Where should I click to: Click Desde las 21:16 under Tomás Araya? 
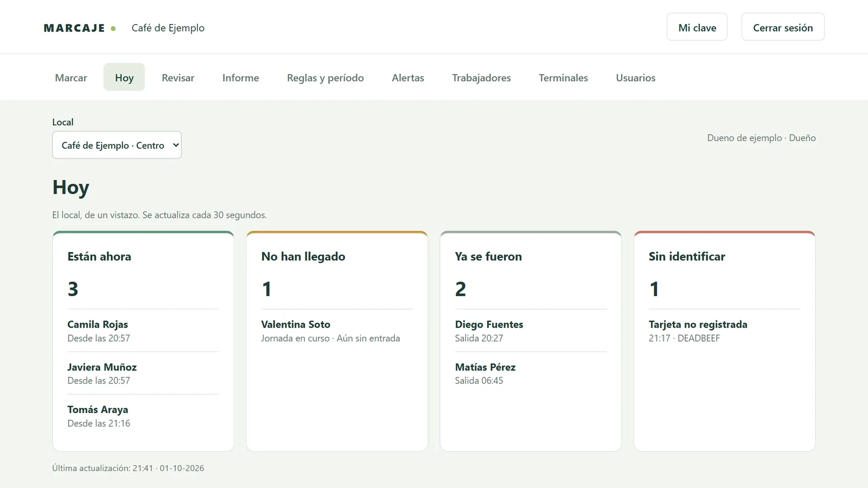click(x=99, y=423)
